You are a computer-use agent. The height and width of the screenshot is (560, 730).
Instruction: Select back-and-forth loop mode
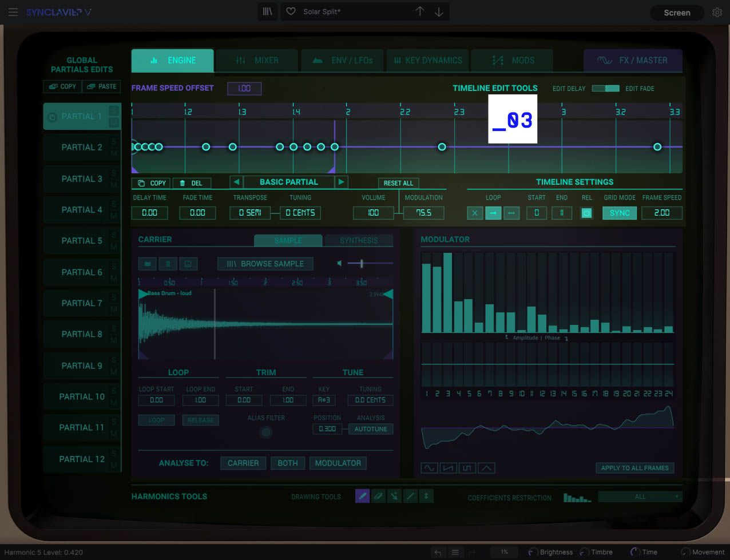511,213
